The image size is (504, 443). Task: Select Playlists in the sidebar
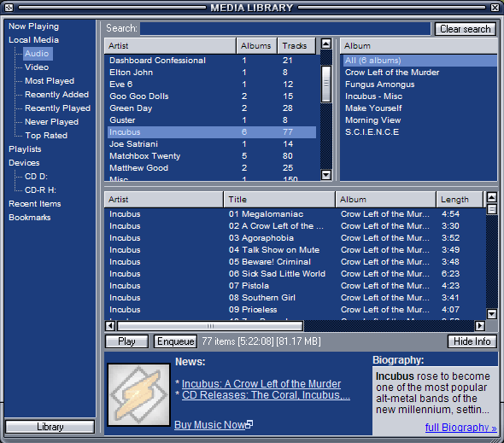click(25, 149)
